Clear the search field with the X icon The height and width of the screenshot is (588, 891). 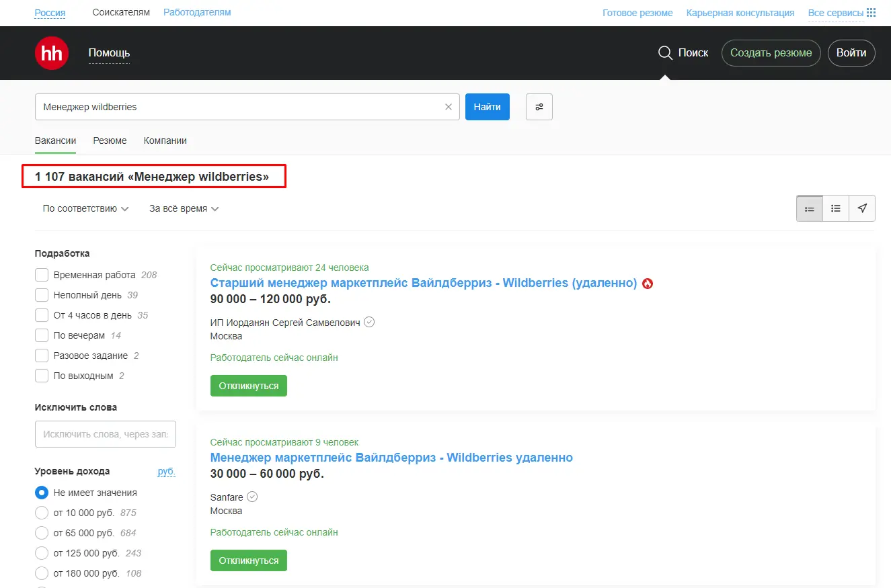449,107
